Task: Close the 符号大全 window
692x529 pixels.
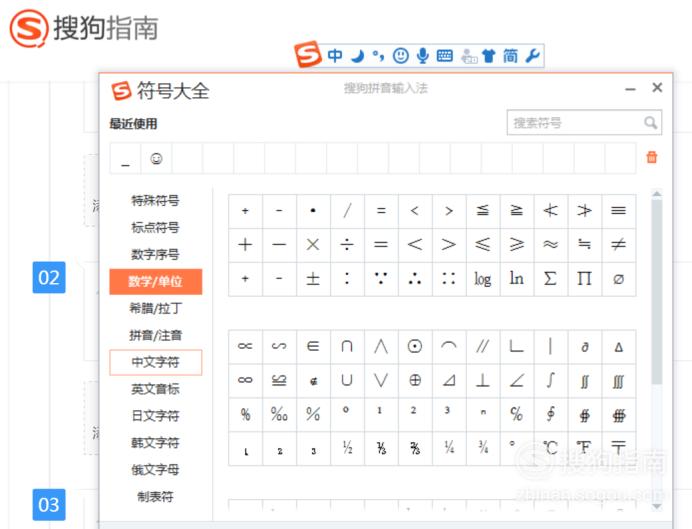Action: 657,87
